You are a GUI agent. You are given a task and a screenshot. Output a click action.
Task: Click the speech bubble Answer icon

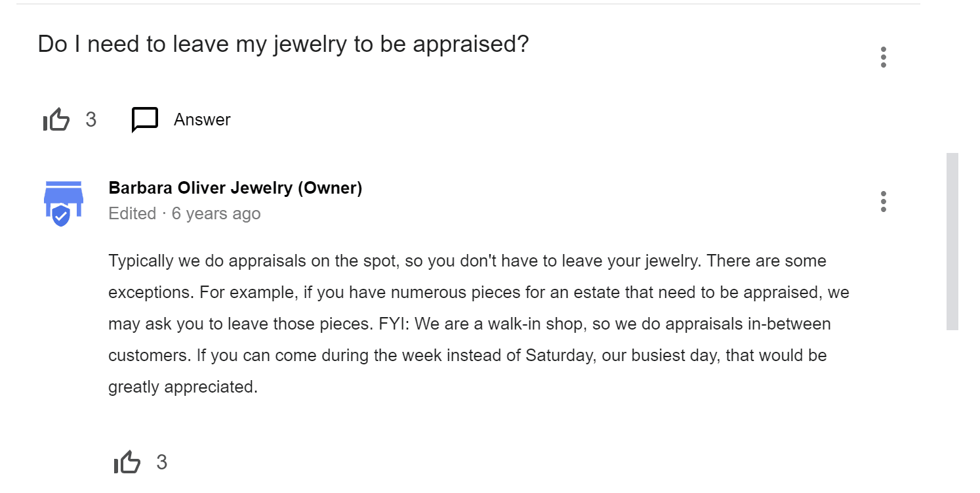coord(144,119)
